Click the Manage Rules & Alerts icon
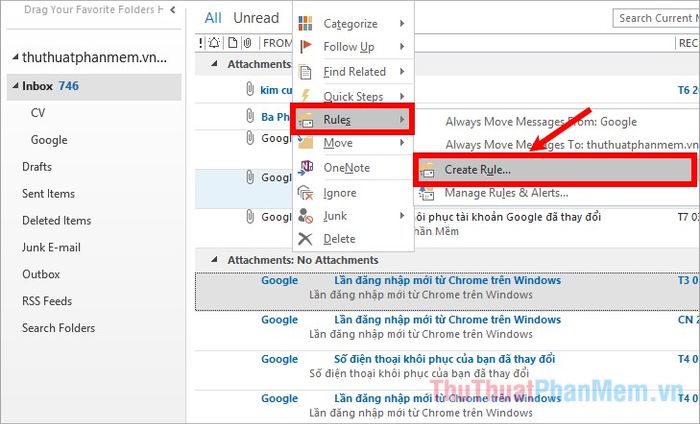 (x=426, y=193)
